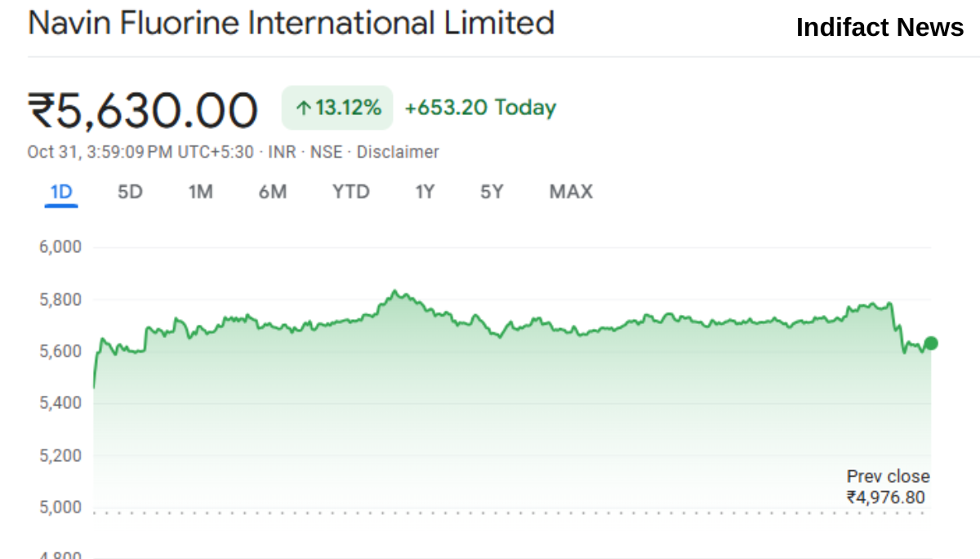
Task: Click the Prev close label
Action: coord(888,477)
